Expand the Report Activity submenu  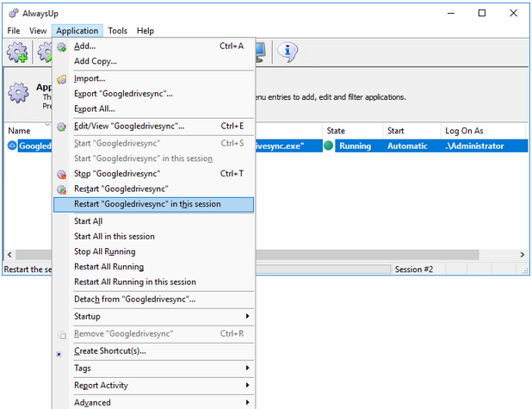154,386
